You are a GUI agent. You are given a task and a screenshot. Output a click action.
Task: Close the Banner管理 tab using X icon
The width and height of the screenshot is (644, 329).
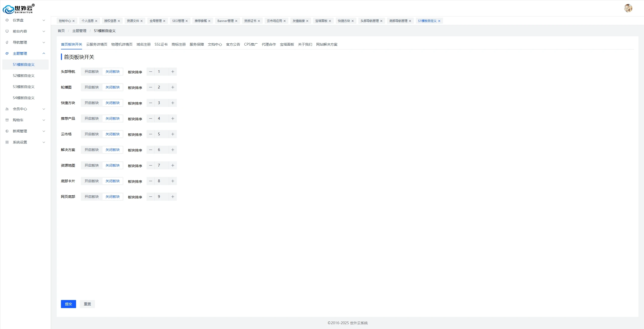click(x=236, y=21)
